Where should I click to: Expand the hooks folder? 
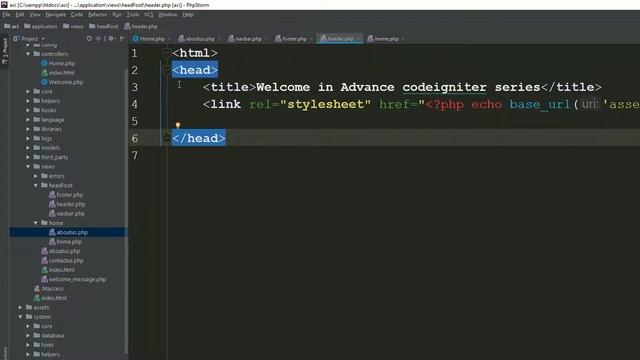28,110
